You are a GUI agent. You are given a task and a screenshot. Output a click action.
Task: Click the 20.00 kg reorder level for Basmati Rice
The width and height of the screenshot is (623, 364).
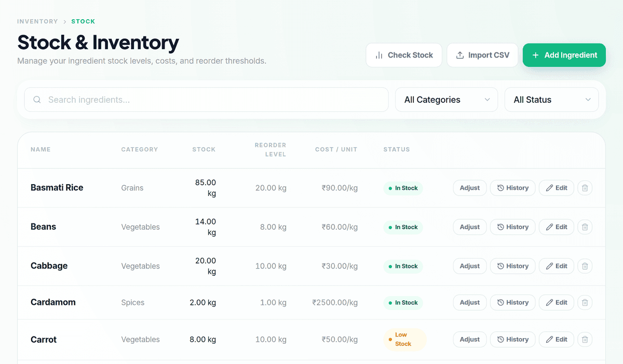pyautogui.click(x=271, y=188)
